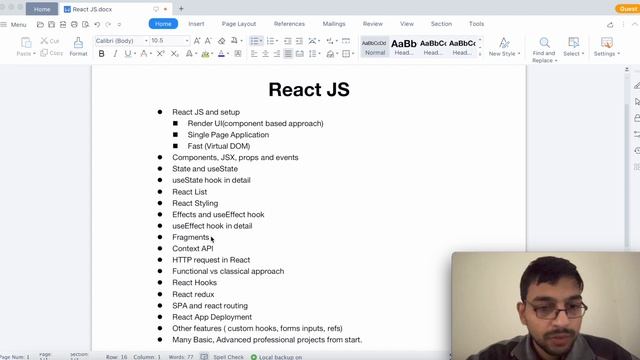Pick the text highlight color swatch
640x360 pixels.
pos(205,53)
